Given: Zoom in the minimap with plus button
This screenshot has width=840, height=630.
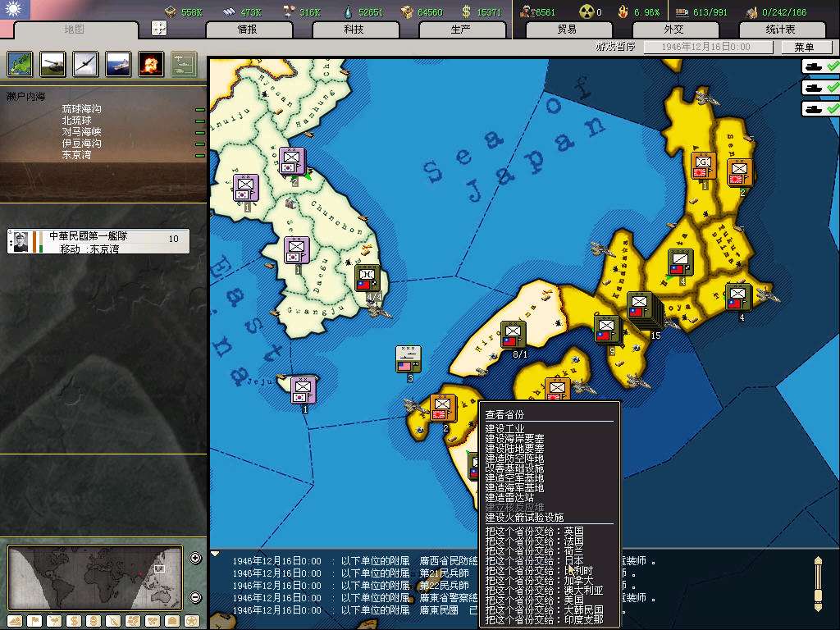Looking at the screenshot, I should (195, 559).
